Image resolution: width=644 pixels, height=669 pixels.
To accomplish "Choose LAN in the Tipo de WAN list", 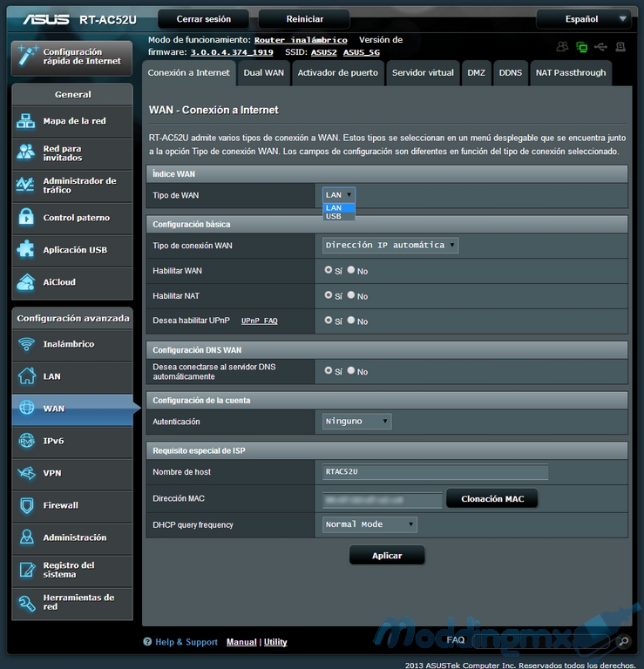I will point(339,208).
